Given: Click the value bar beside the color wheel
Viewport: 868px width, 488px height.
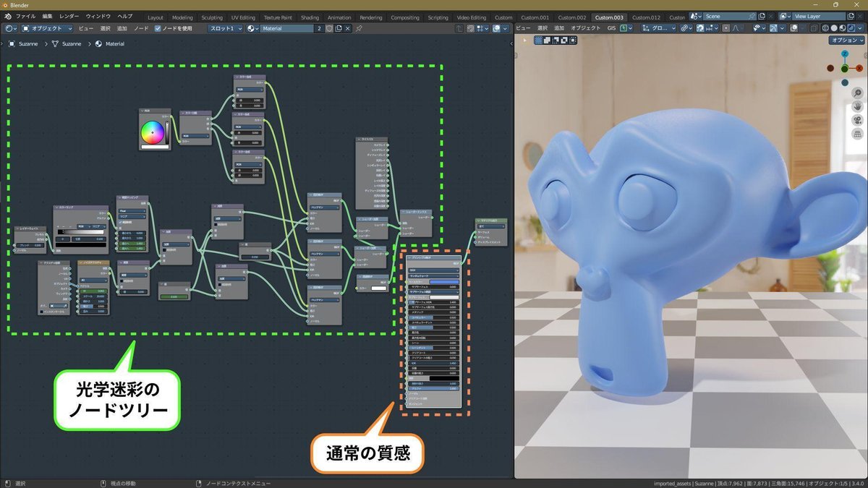Looking at the screenshot, I should pos(167,132).
